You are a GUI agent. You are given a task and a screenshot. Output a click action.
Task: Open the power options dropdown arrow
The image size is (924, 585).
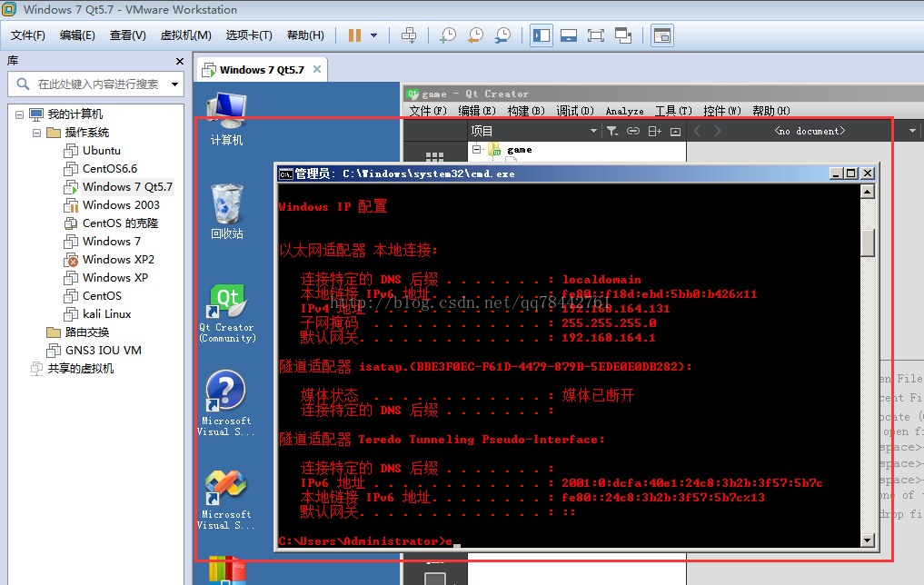pos(373,35)
